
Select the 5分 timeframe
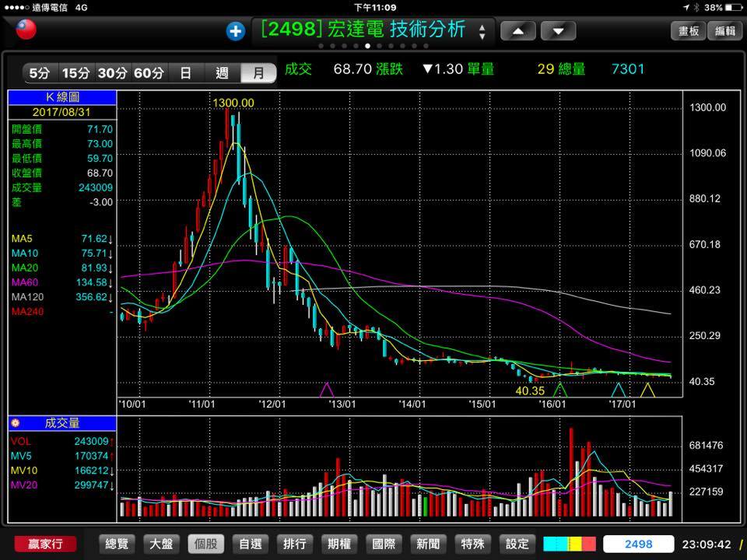(x=40, y=73)
